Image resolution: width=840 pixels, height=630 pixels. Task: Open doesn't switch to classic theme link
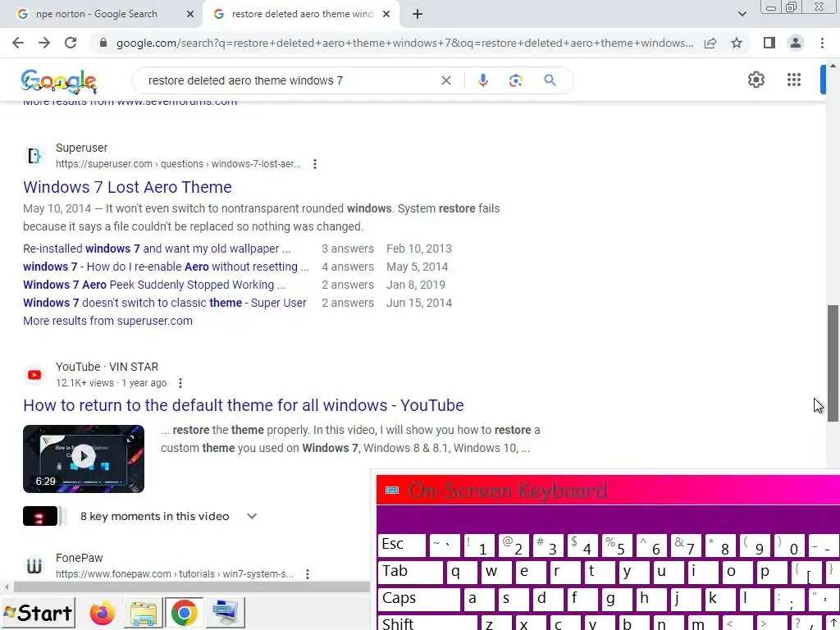(x=164, y=303)
